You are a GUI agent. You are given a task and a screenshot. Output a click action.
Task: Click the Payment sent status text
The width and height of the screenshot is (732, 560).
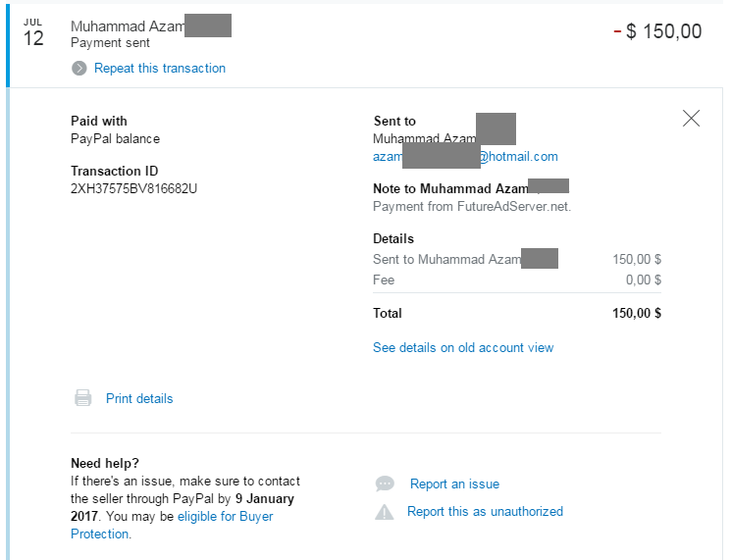click(x=110, y=43)
